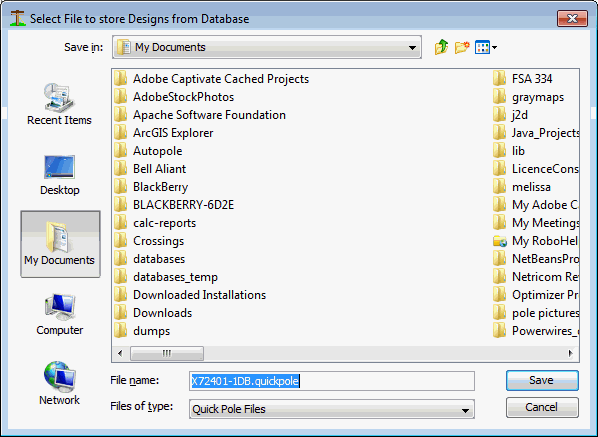Click the horizontal scrollbar thumb
Viewport: 598px width, 437px height.
pos(167,353)
